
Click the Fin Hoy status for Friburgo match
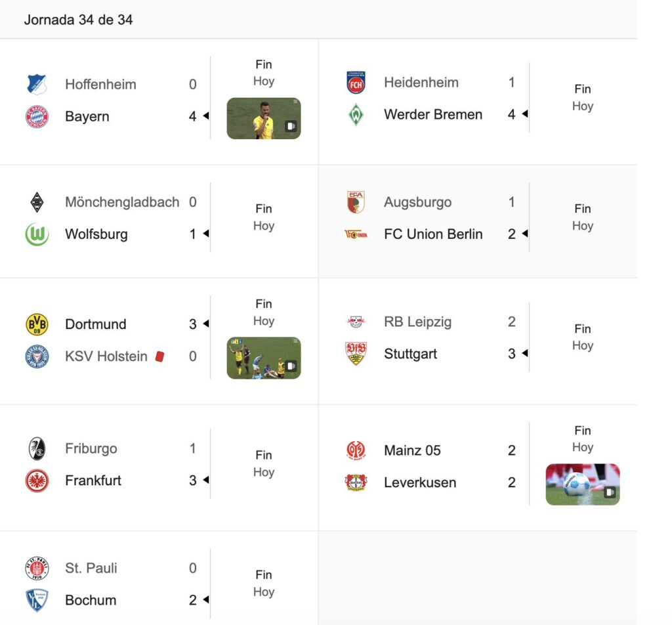coord(264,463)
